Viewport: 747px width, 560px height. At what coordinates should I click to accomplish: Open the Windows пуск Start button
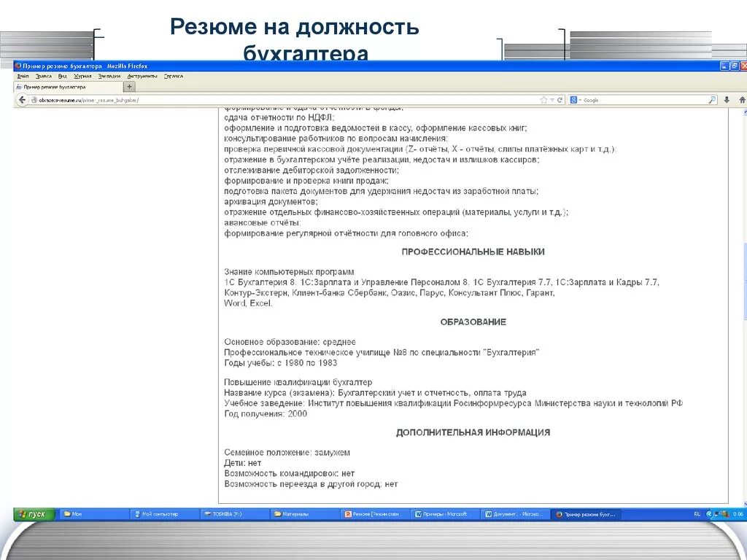tap(34, 514)
